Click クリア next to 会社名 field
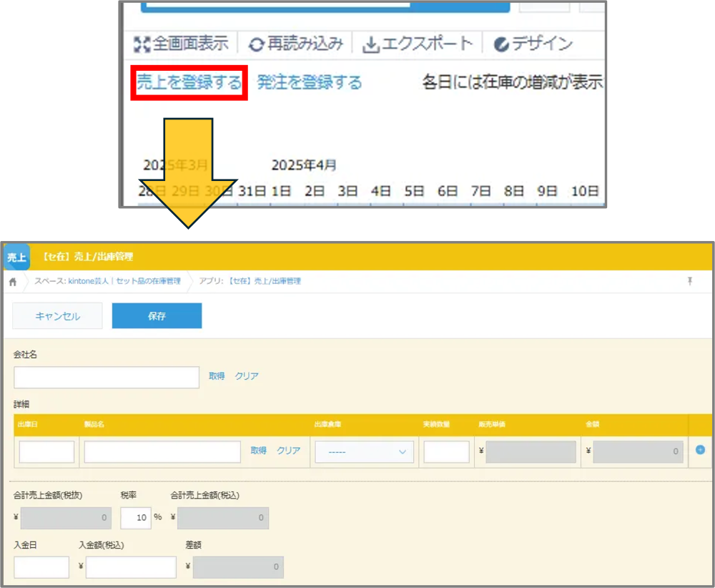The width and height of the screenshot is (715, 588). pyautogui.click(x=247, y=376)
